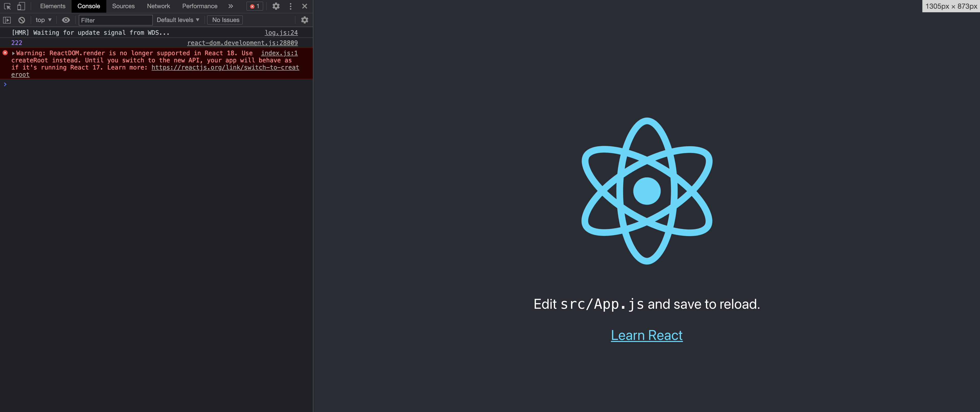980x412 pixels.
Task: Open the react-dom.development.js:28809 source link
Action: pos(242,43)
